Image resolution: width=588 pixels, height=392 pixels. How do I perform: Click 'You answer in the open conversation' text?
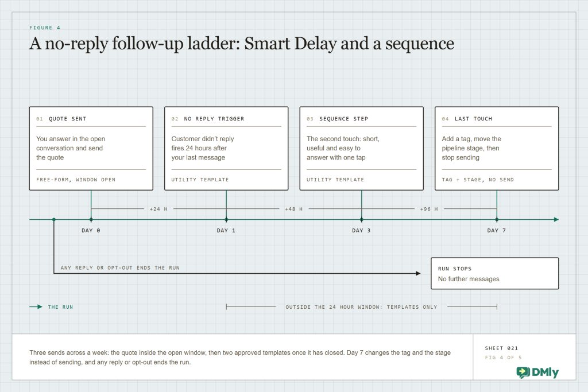click(71, 148)
